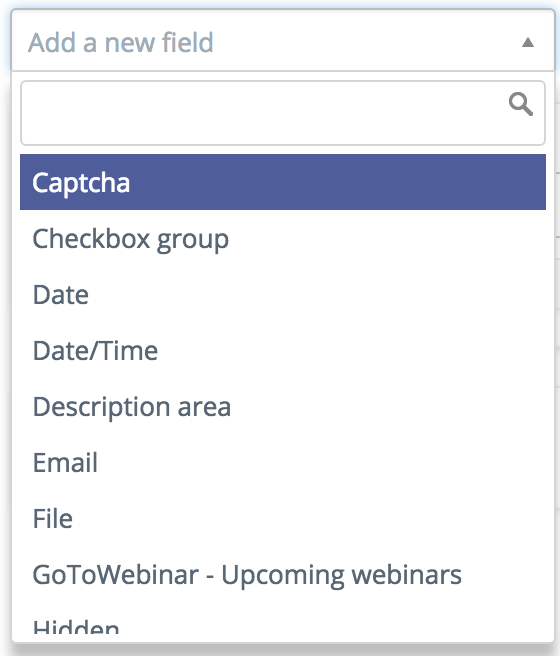Focus the field type search box
This screenshot has width=560, height=656.
(x=283, y=113)
